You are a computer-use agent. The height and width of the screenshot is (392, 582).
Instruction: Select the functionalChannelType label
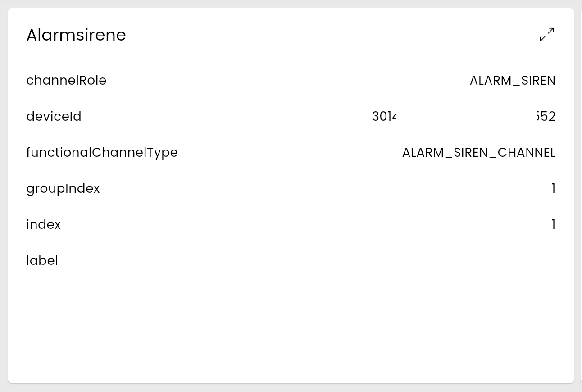102,152
